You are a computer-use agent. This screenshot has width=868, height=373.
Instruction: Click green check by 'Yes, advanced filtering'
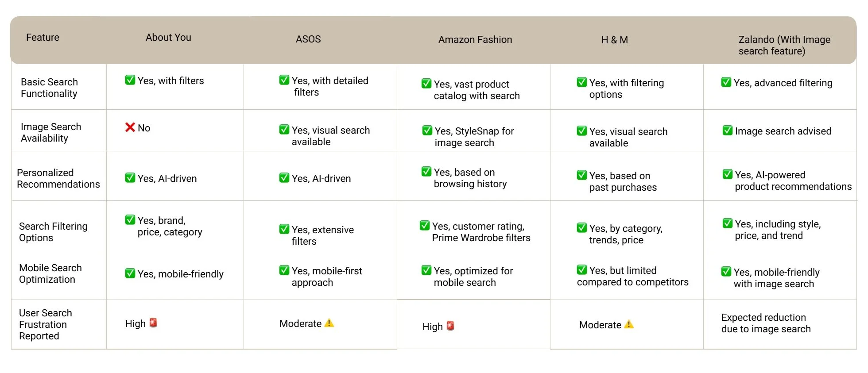point(726,82)
